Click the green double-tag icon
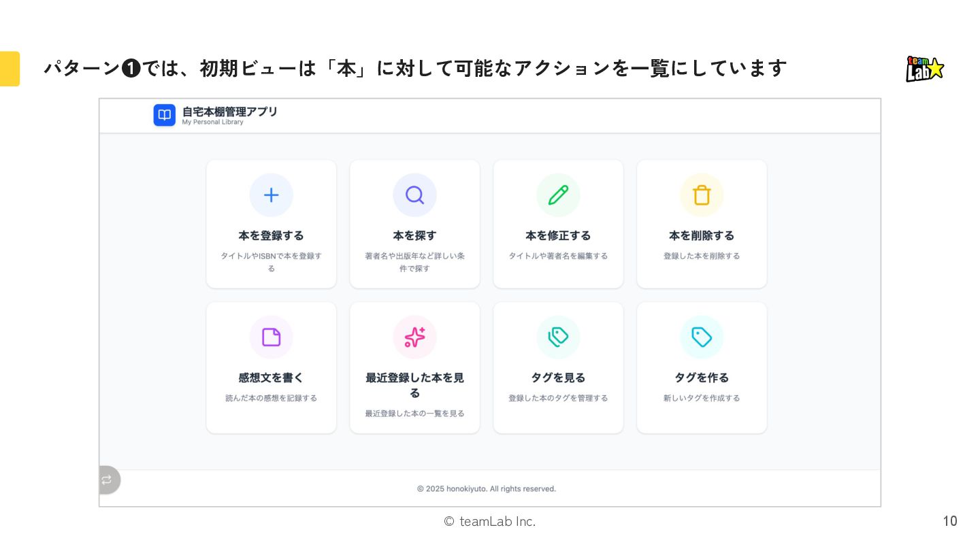The width and height of the screenshot is (980, 551). (x=558, y=337)
